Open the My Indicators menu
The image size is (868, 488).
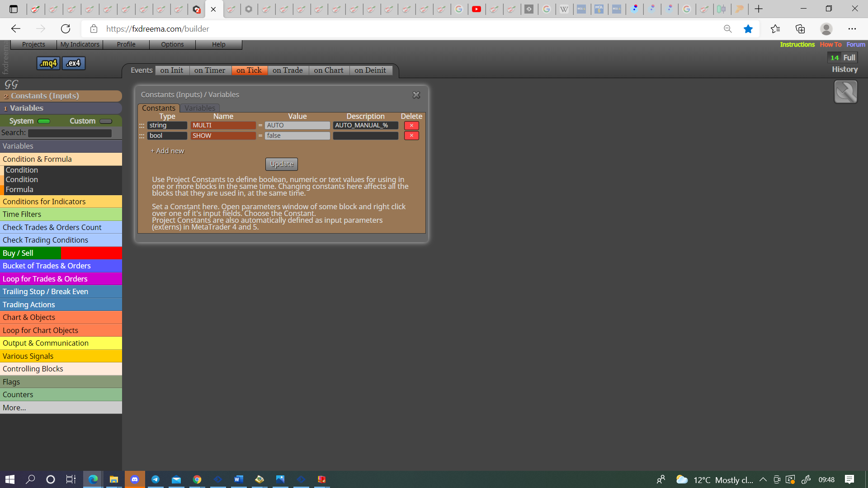80,44
